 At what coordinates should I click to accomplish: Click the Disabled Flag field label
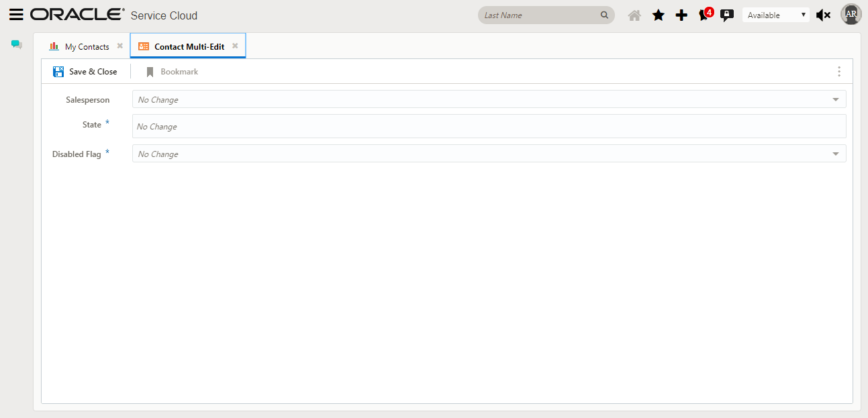tap(77, 154)
